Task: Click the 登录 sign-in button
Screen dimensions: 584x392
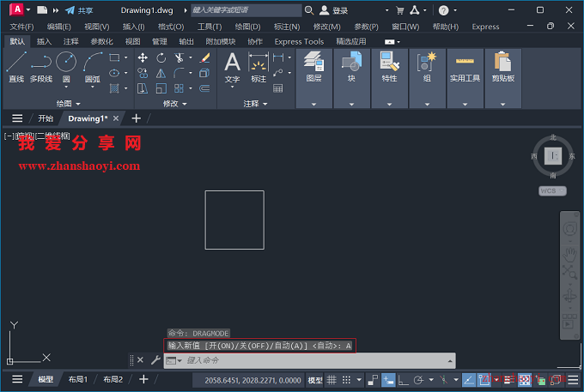Action: coord(334,10)
